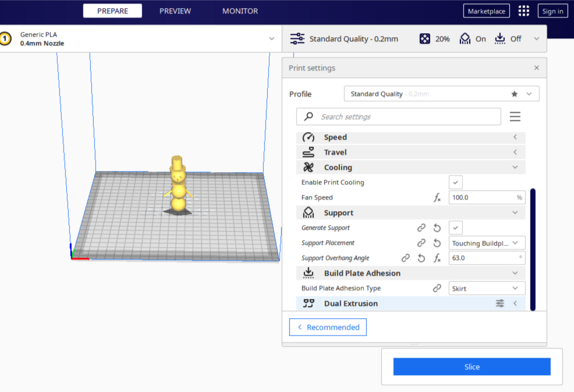Open the application switcher grid icon

(x=523, y=11)
